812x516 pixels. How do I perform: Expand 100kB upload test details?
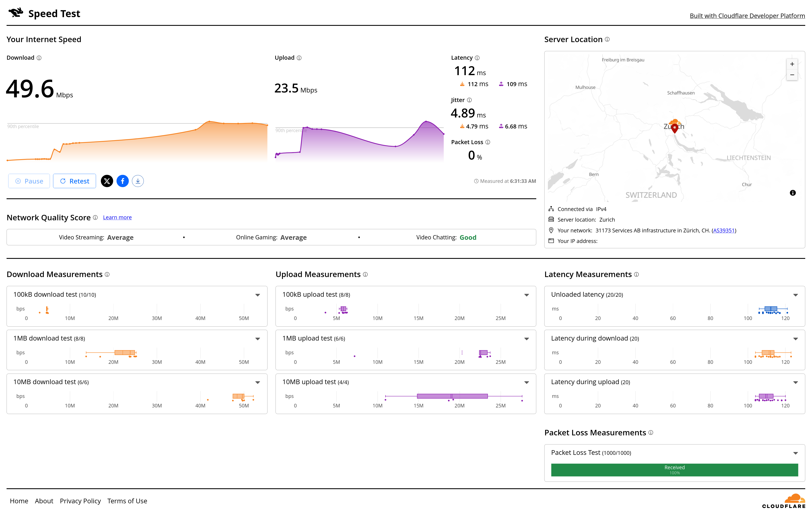(x=526, y=295)
